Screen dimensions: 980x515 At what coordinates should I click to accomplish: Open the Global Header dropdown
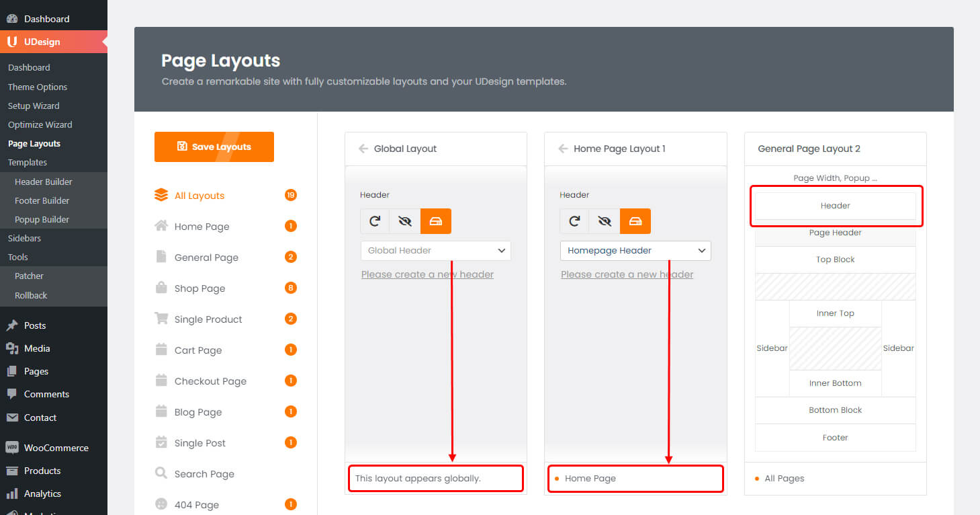point(436,251)
